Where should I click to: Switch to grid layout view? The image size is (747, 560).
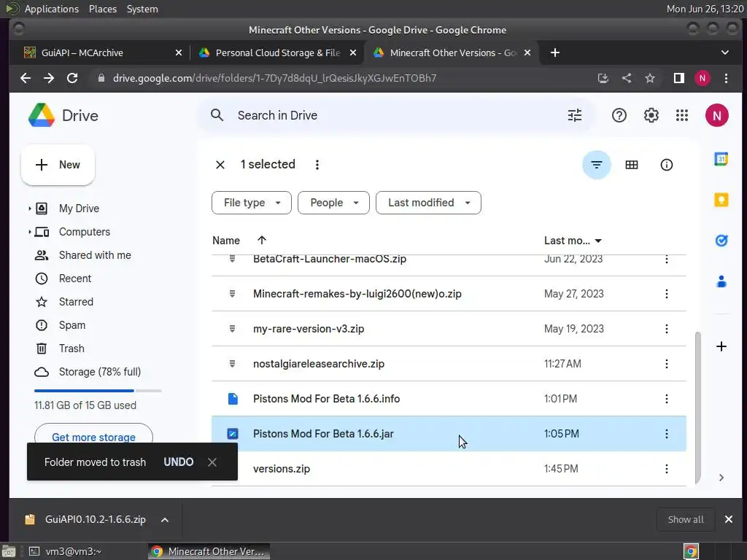(631, 165)
